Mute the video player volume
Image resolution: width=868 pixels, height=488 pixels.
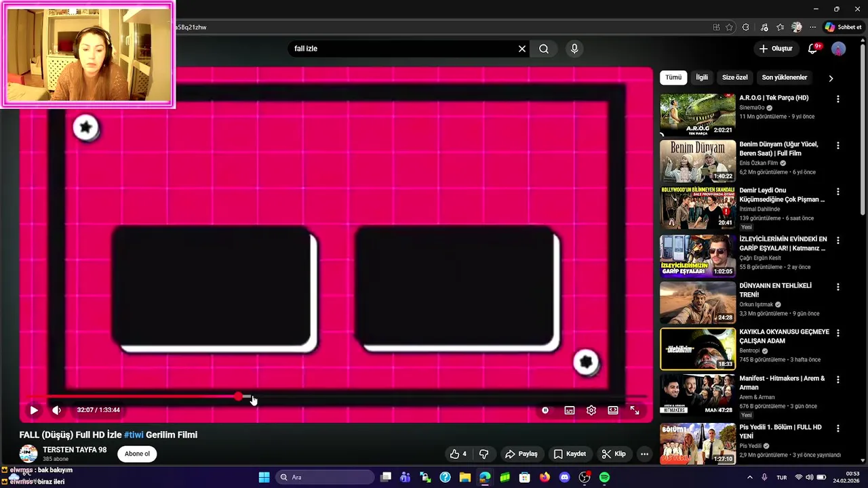coord(56,410)
